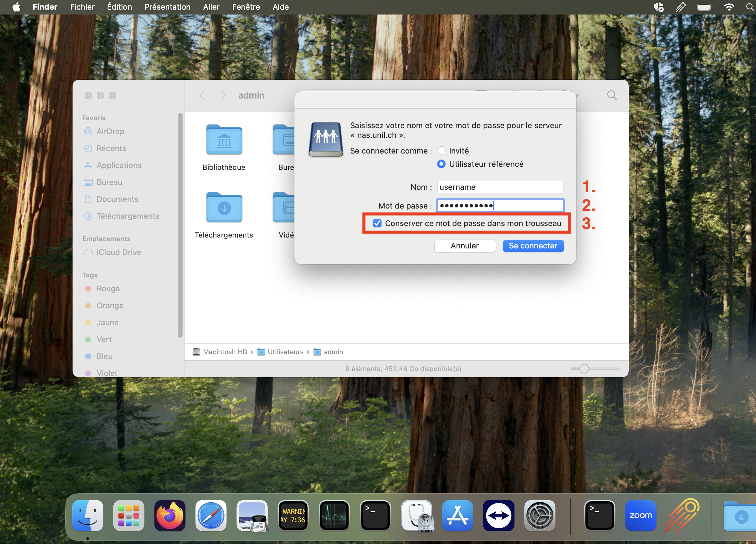Click the Finder forward chevron

coord(223,95)
